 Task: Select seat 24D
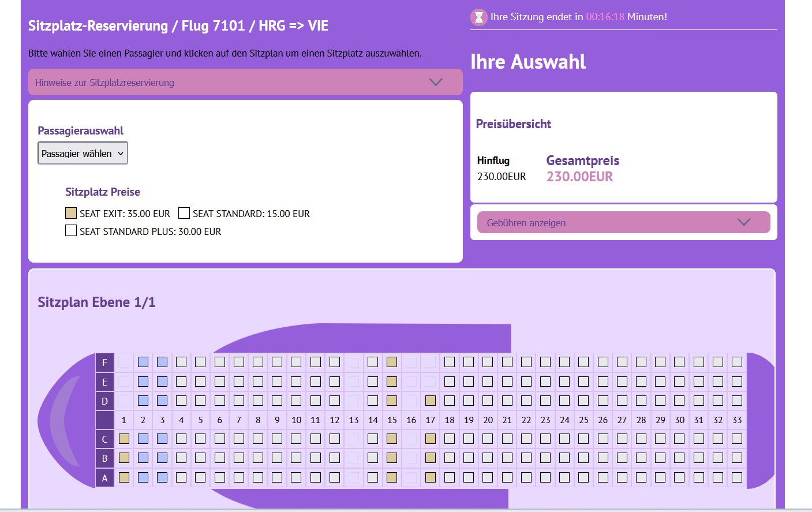(564, 401)
